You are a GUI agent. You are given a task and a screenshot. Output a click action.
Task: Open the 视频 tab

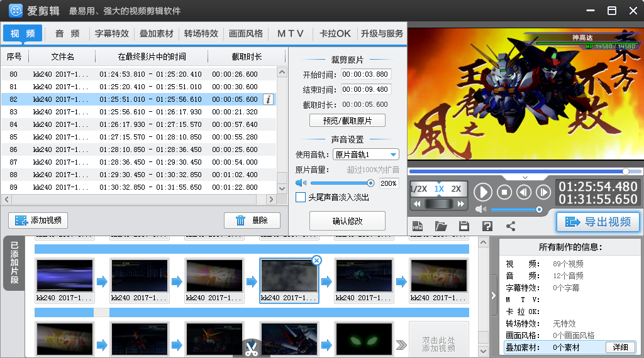23,34
